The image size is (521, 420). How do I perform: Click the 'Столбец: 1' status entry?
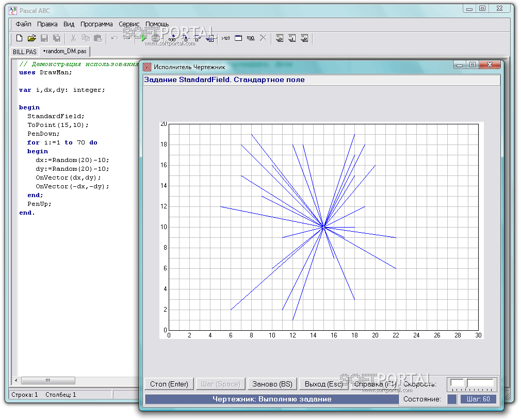pos(61,395)
